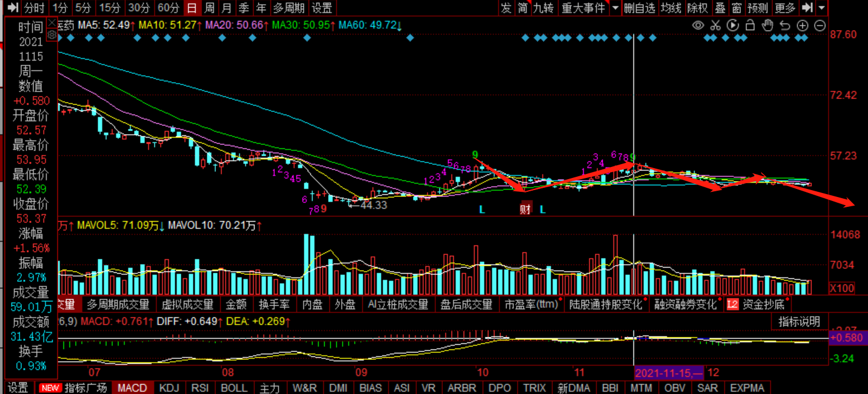Image resolution: width=868 pixels, height=394 pixels.
Task: Select the KDJ indicator tab
Action: point(169,388)
